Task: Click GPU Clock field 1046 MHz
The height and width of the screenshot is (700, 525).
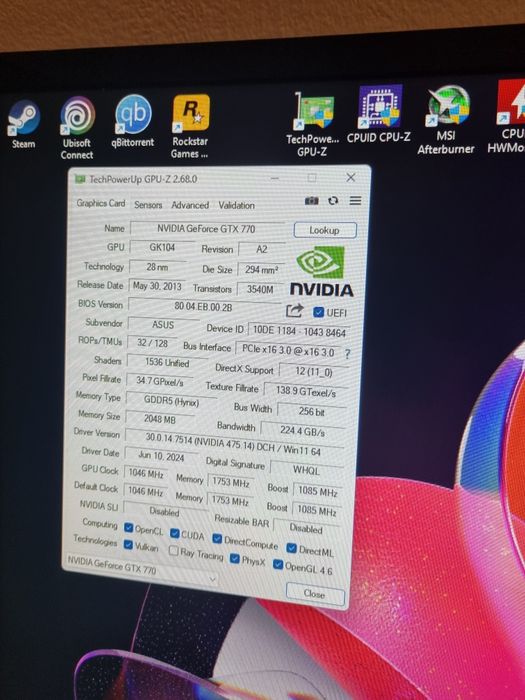Action: tap(146, 474)
